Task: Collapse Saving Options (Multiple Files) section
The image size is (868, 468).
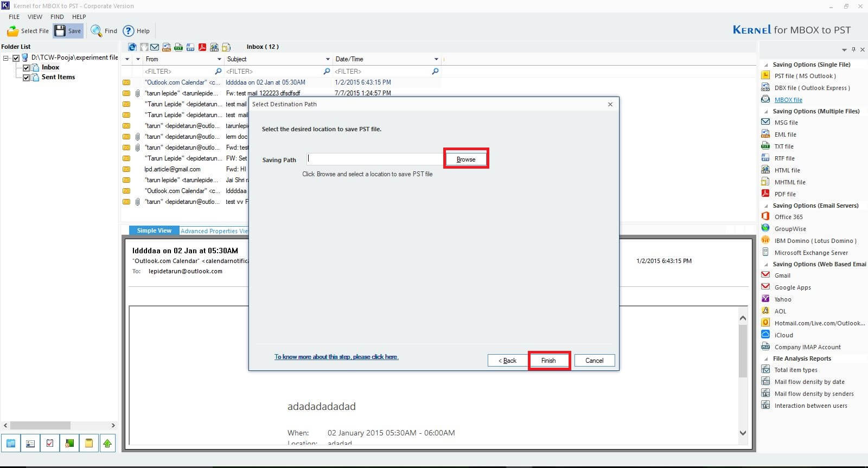Action: pyautogui.click(x=766, y=111)
